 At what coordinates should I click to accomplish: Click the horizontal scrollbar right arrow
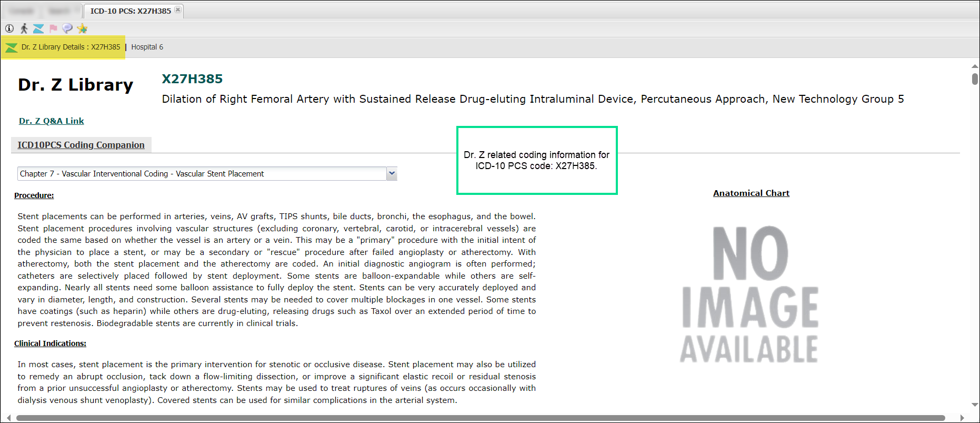[962, 418]
